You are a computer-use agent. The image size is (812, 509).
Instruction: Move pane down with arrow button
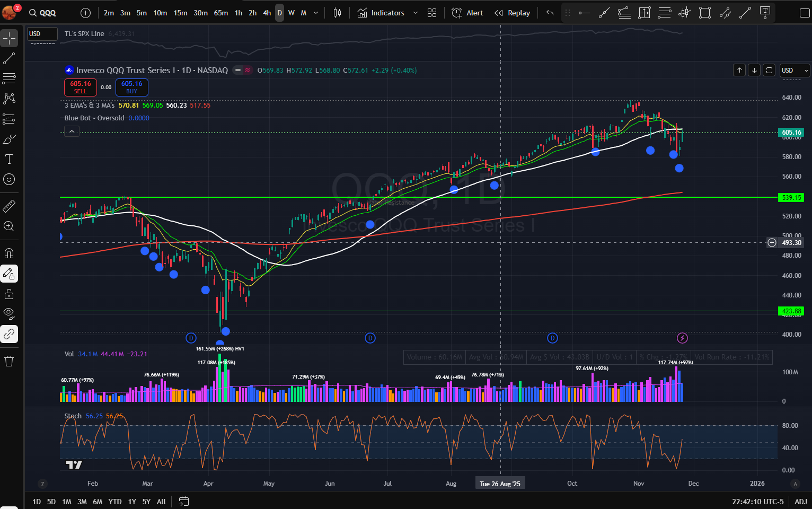[x=754, y=70]
